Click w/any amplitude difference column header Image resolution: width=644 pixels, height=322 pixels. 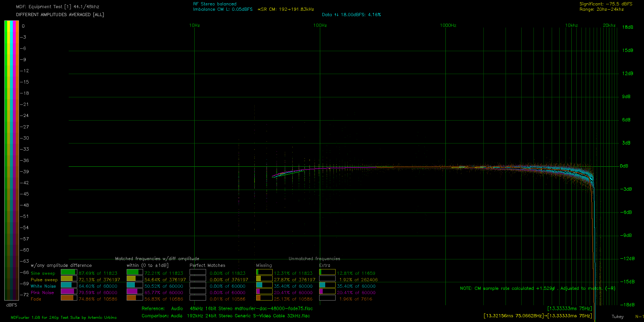pyautogui.click(x=61, y=265)
